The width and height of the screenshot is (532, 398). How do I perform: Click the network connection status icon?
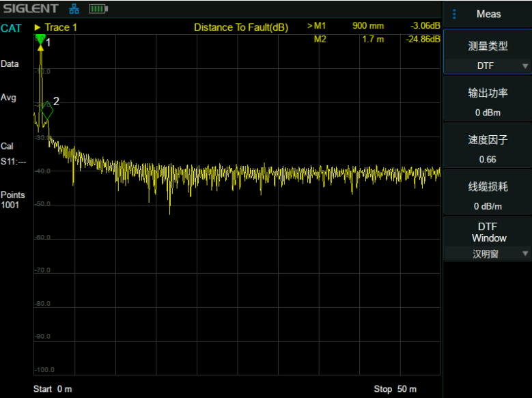[74, 10]
